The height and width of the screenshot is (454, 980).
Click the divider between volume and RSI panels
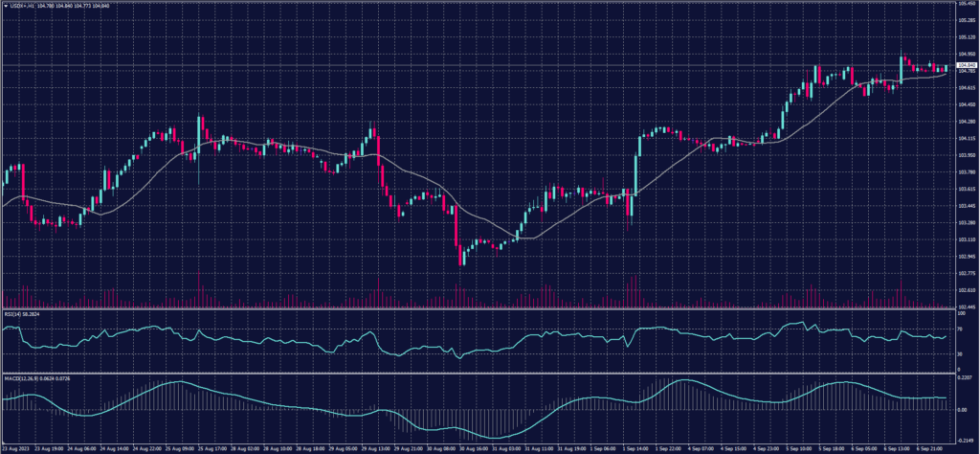click(x=479, y=308)
